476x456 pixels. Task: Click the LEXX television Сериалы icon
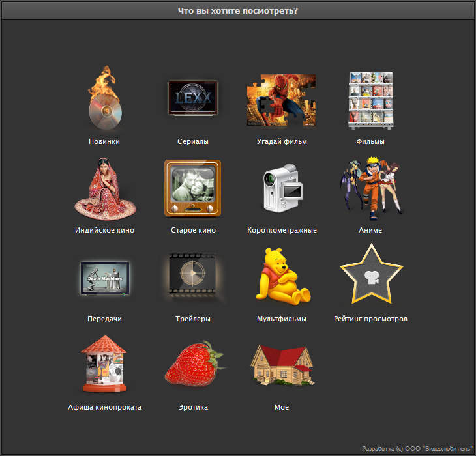(x=193, y=98)
